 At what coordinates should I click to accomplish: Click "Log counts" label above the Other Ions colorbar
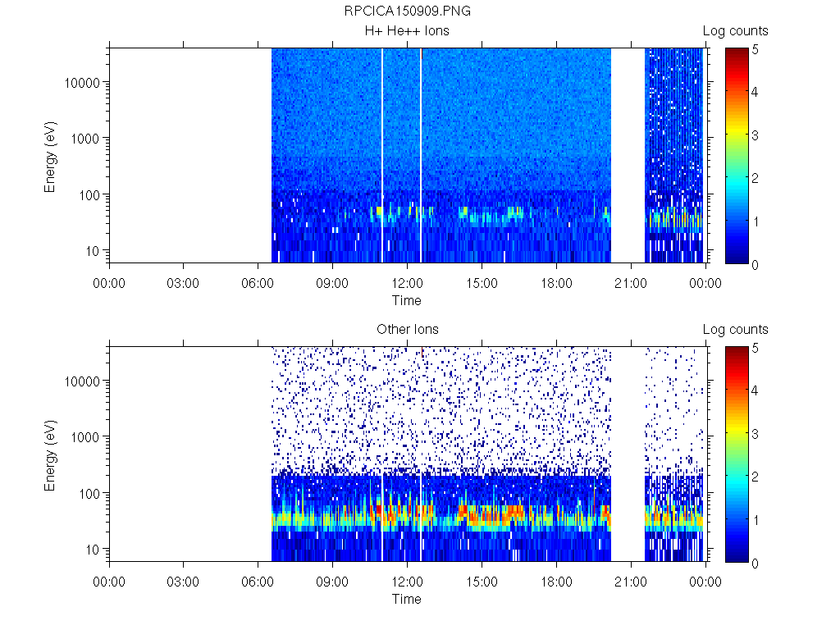(x=736, y=330)
